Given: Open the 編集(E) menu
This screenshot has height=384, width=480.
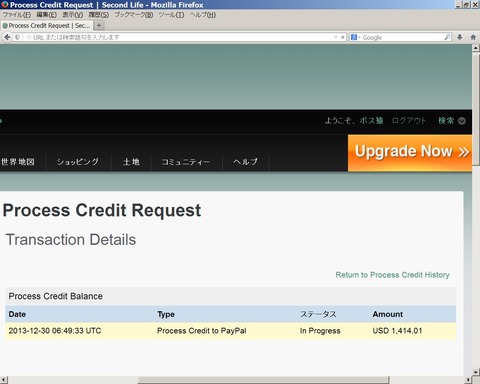Looking at the screenshot, I should point(46,15).
